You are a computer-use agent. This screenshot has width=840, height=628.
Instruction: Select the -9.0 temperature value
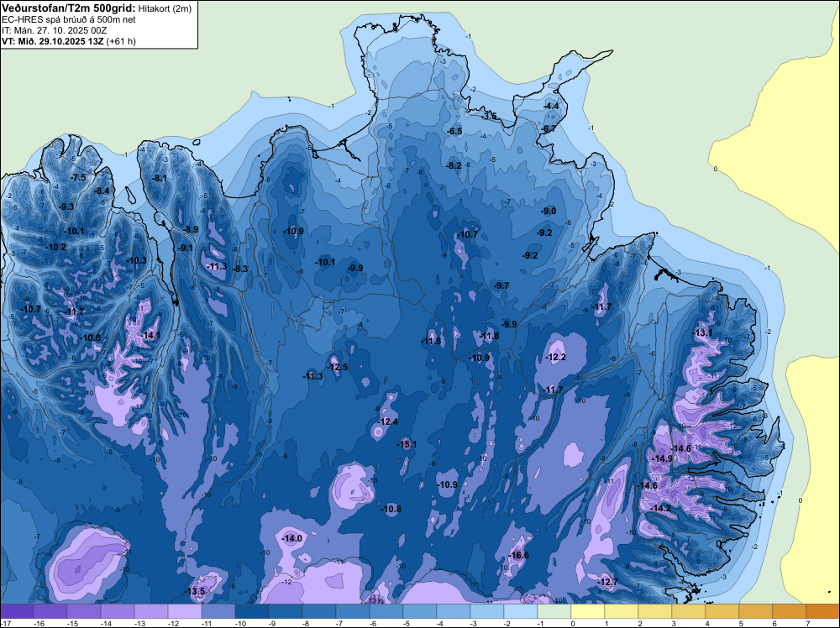click(549, 212)
